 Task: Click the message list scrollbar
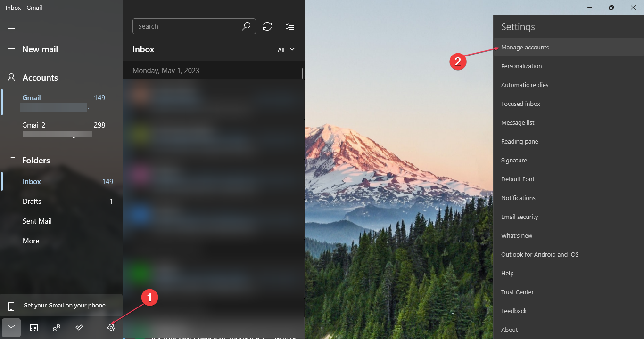pos(303,73)
